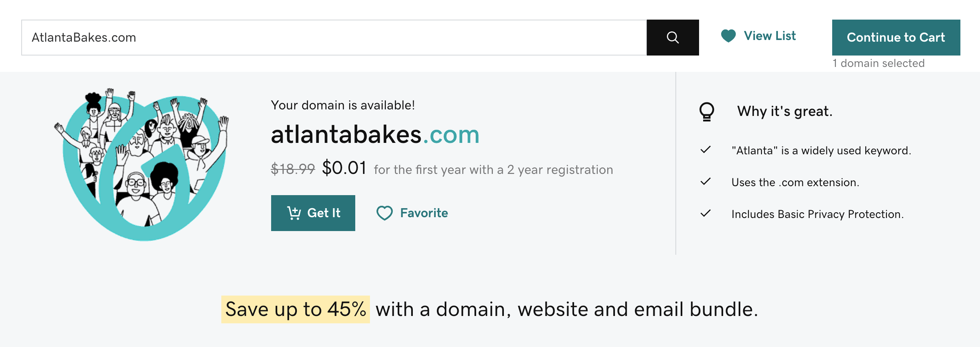Image resolution: width=980 pixels, height=347 pixels.
Task: Favorite the atlantabakes.com domain
Action: [x=412, y=213]
